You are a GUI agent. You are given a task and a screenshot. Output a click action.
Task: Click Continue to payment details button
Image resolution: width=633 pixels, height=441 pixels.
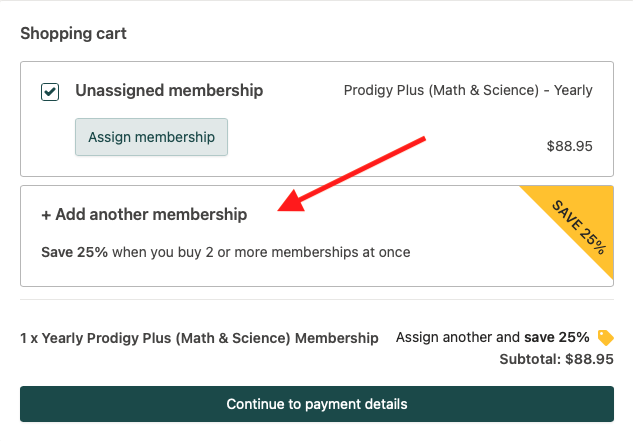[316, 404]
